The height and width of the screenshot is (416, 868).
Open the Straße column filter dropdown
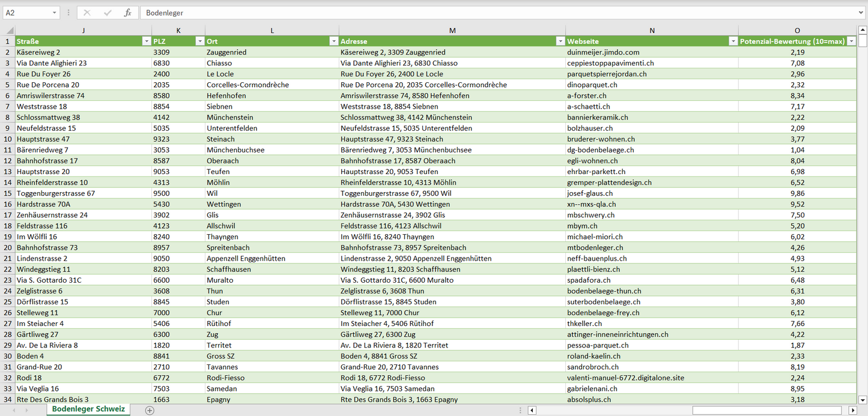pos(146,41)
